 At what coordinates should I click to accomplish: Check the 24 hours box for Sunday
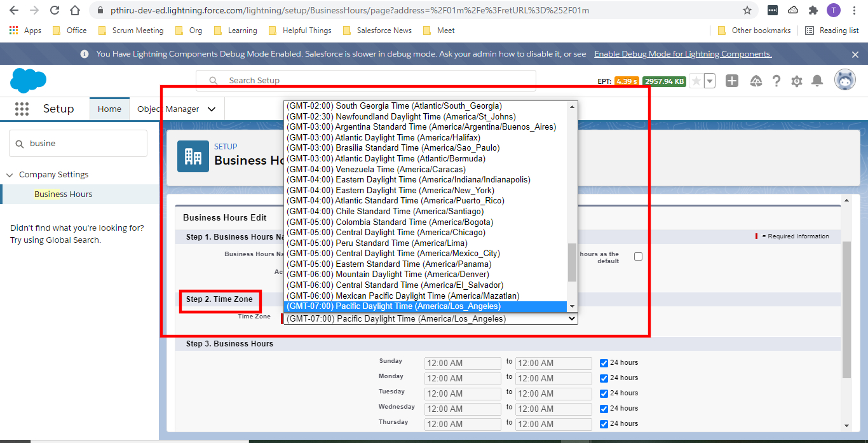click(x=603, y=363)
